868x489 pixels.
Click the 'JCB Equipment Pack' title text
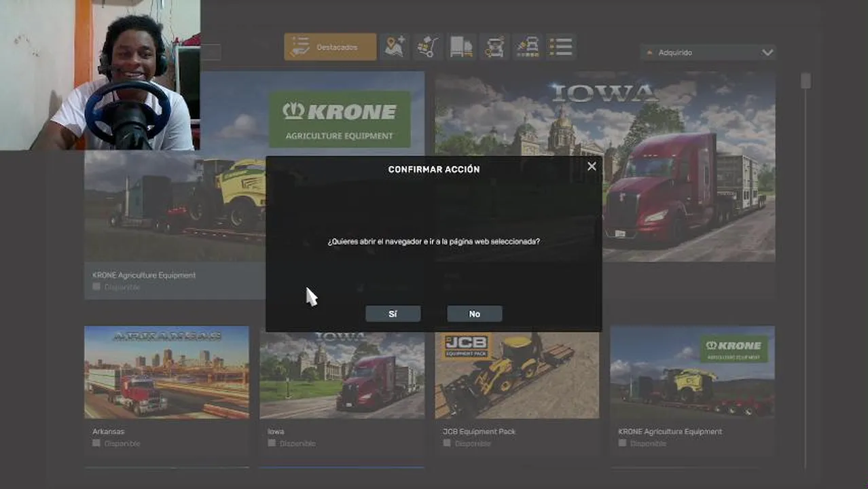point(479,431)
